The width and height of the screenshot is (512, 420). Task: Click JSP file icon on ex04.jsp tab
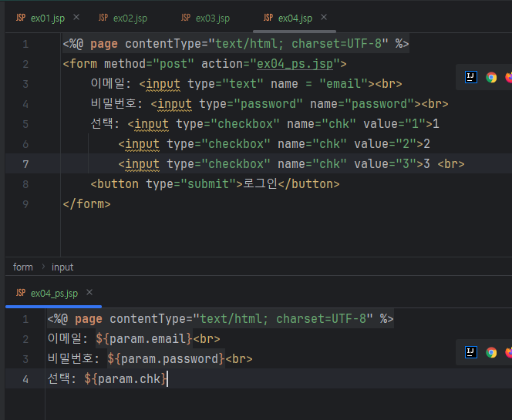pyautogui.click(x=268, y=18)
